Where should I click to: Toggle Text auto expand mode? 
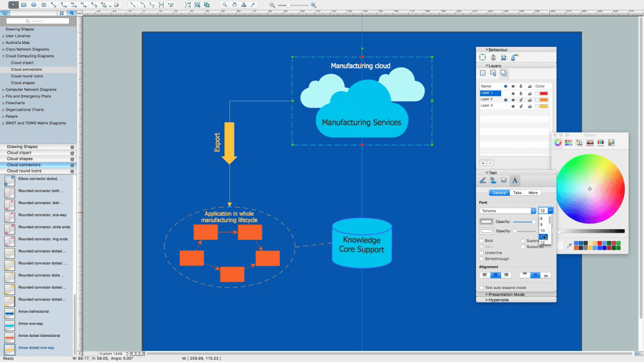(482, 288)
